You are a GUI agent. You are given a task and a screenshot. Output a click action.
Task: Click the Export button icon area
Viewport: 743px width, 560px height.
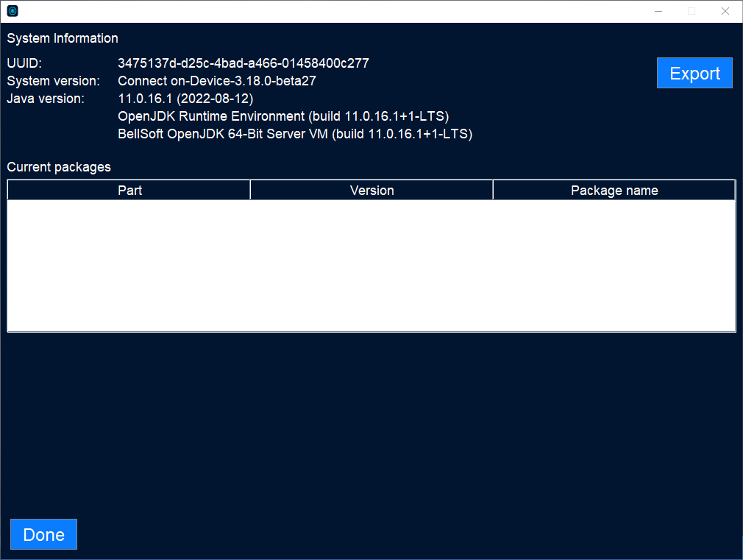click(694, 73)
